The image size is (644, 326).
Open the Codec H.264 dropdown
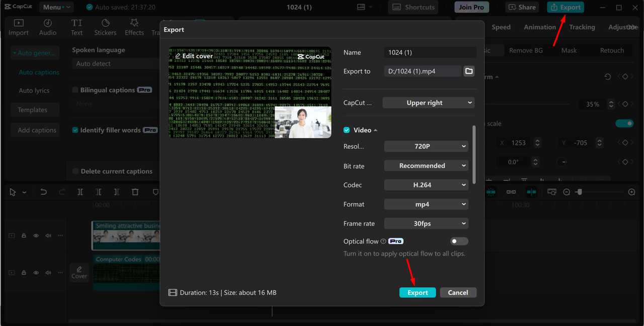click(426, 185)
